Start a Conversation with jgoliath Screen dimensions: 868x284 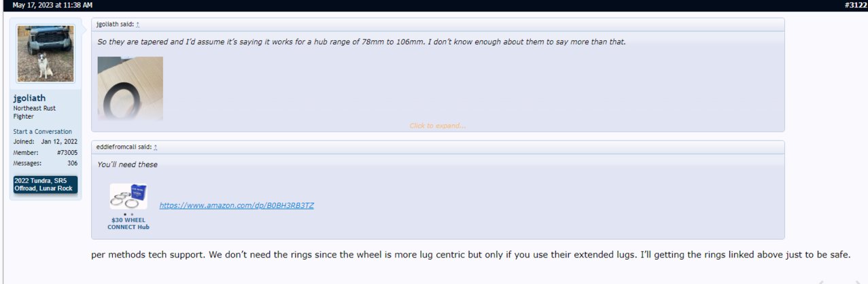coord(42,131)
